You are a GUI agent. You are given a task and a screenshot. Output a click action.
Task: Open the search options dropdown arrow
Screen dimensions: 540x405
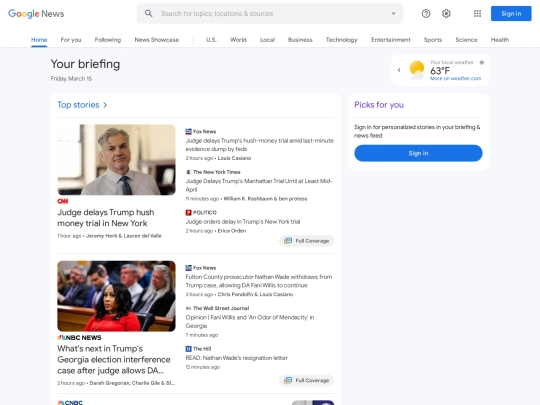click(393, 14)
